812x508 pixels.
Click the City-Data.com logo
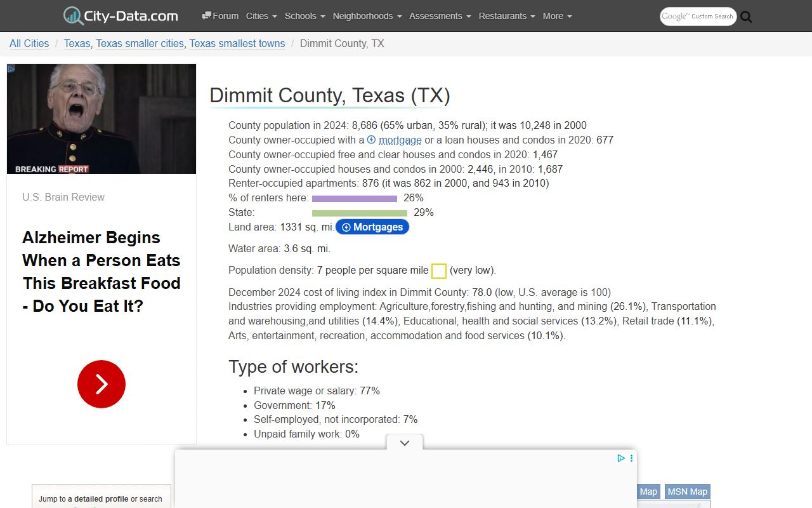[x=121, y=16]
